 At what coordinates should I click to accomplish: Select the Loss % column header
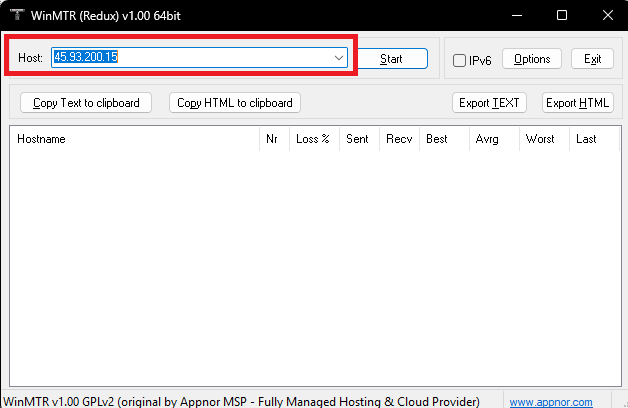(314, 139)
